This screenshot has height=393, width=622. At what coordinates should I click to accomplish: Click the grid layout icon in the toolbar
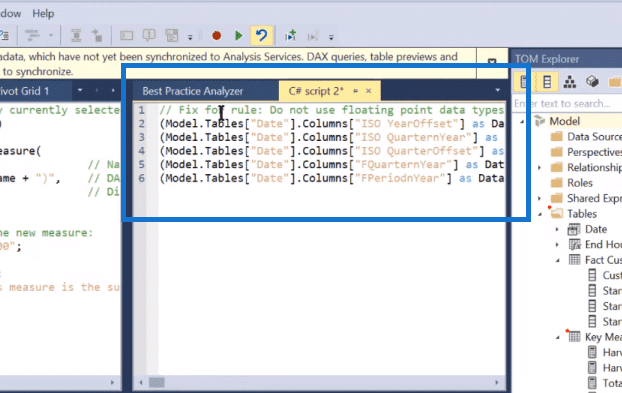click(172, 36)
